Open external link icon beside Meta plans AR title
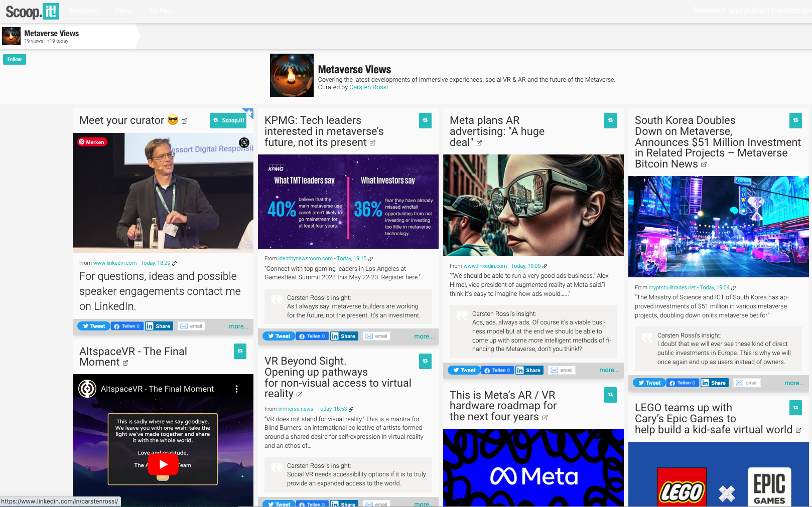 [x=479, y=143]
